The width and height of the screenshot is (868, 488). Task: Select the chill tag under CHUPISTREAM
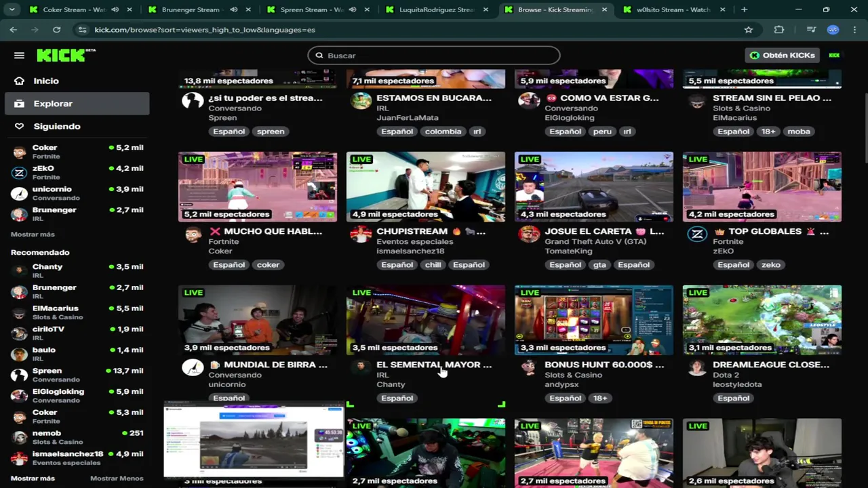click(x=433, y=265)
